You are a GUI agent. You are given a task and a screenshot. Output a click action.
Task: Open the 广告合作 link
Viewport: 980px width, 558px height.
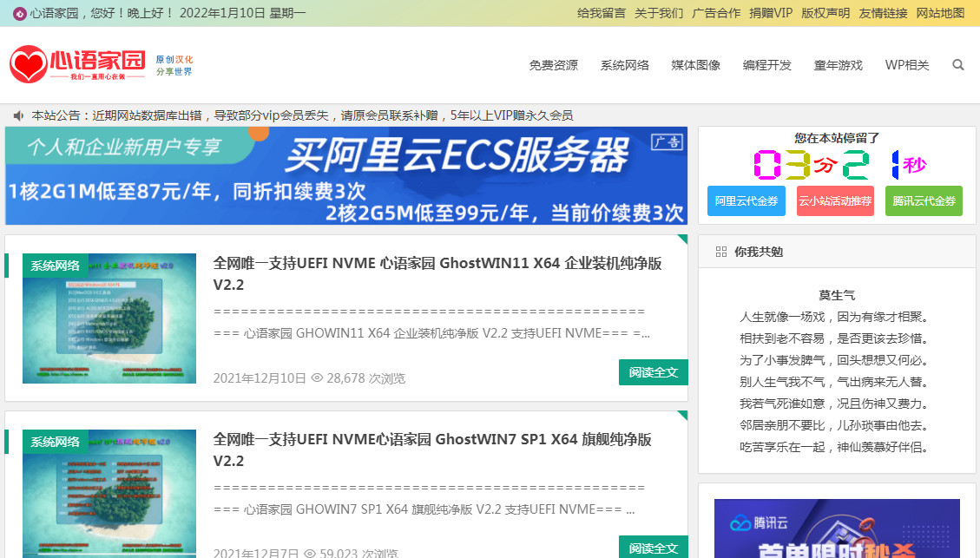(x=716, y=13)
